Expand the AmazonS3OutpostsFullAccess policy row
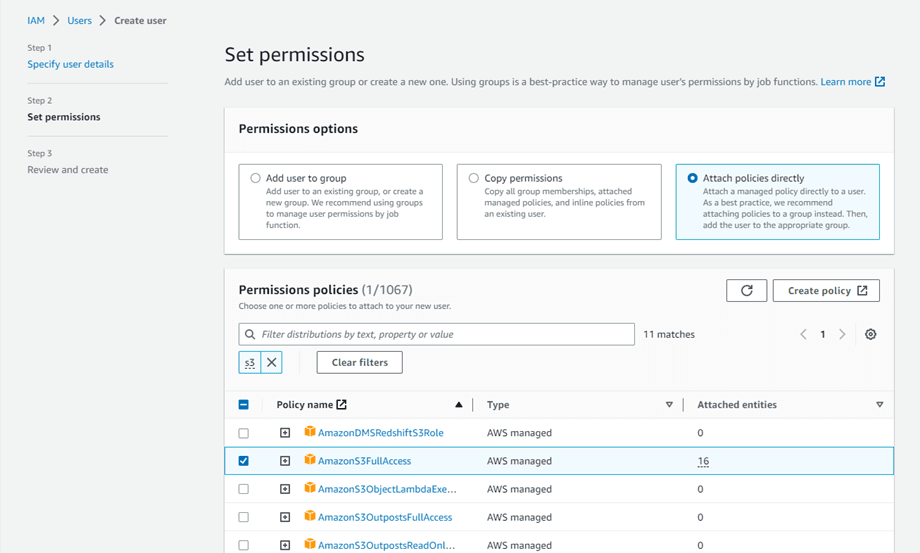 click(x=285, y=517)
